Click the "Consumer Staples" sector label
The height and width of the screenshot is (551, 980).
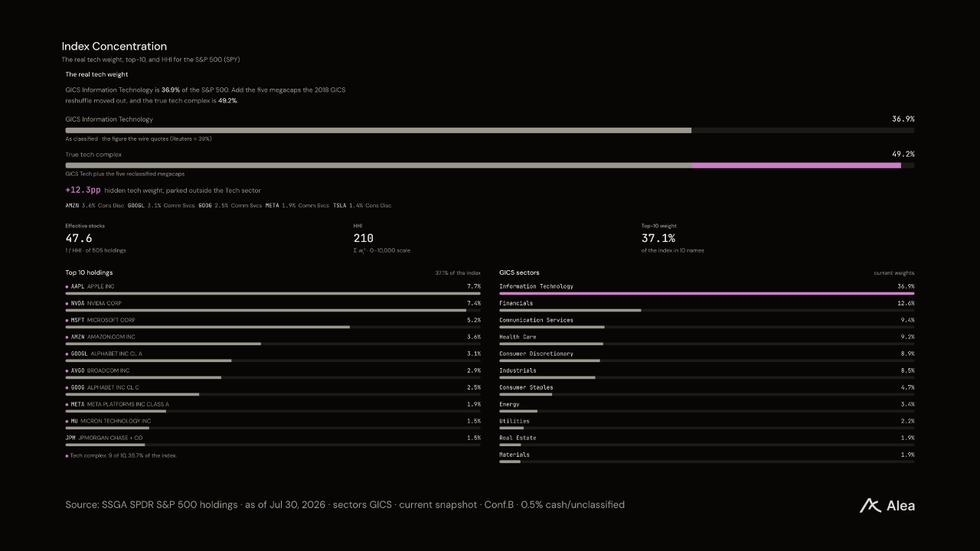(526, 387)
